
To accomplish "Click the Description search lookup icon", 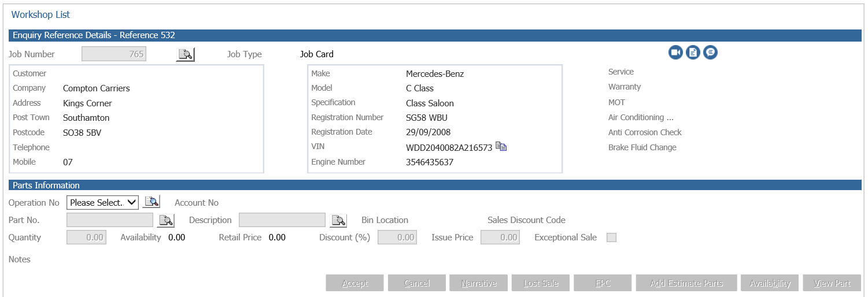I will [x=338, y=220].
